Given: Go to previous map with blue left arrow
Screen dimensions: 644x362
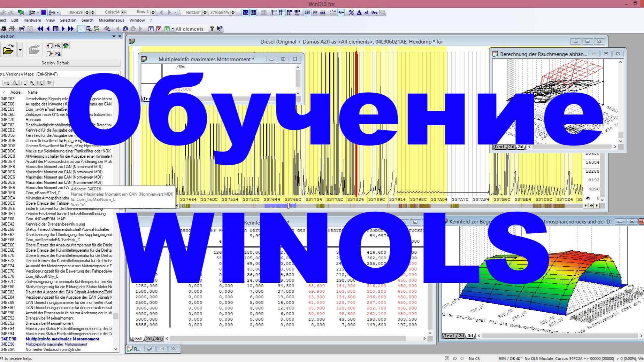Looking at the screenshot, I should tap(48, 29).
